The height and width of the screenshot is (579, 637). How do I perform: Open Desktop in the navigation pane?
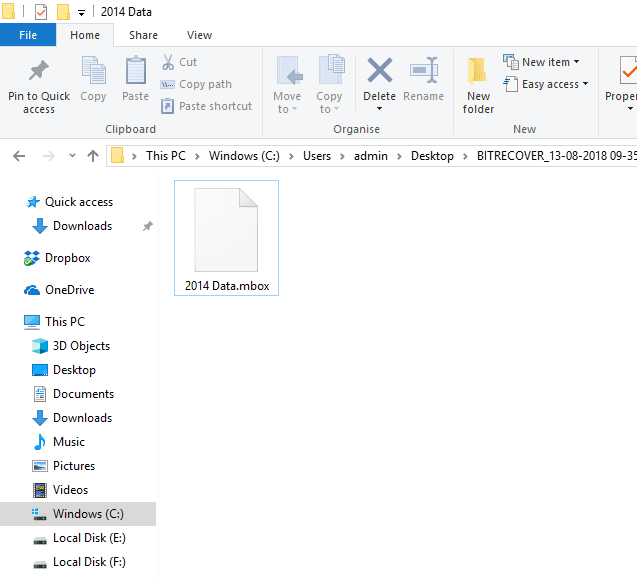(x=74, y=370)
